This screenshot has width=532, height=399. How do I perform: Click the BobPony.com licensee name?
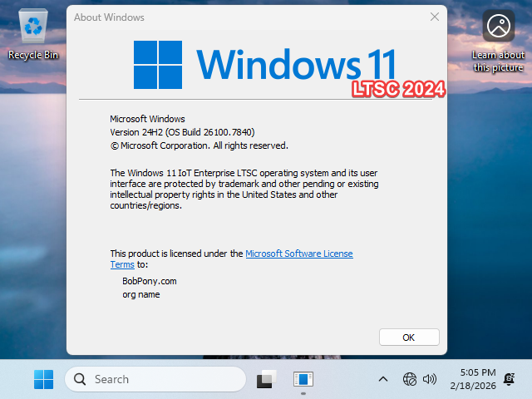[150, 281]
